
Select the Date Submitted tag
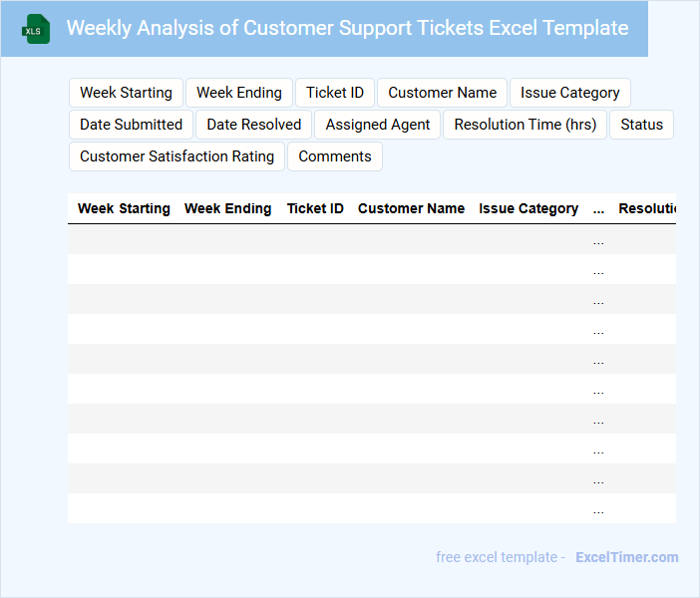pyautogui.click(x=131, y=125)
